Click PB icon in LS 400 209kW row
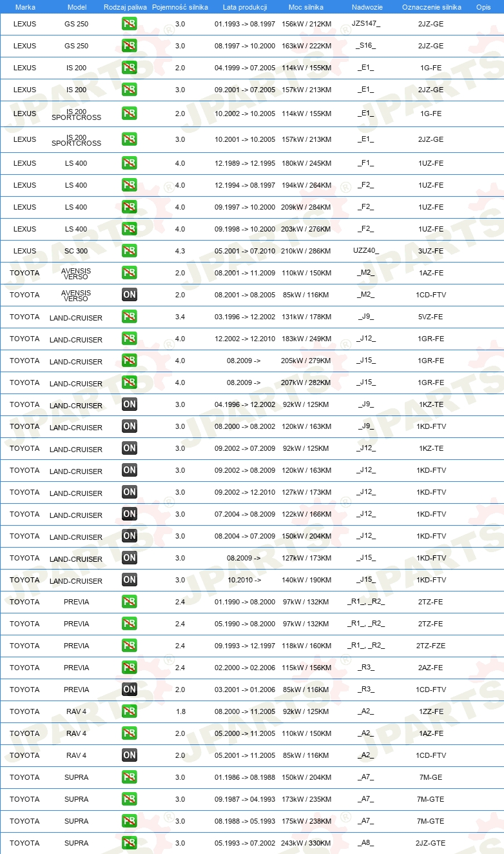504x854 pixels. 130,207
